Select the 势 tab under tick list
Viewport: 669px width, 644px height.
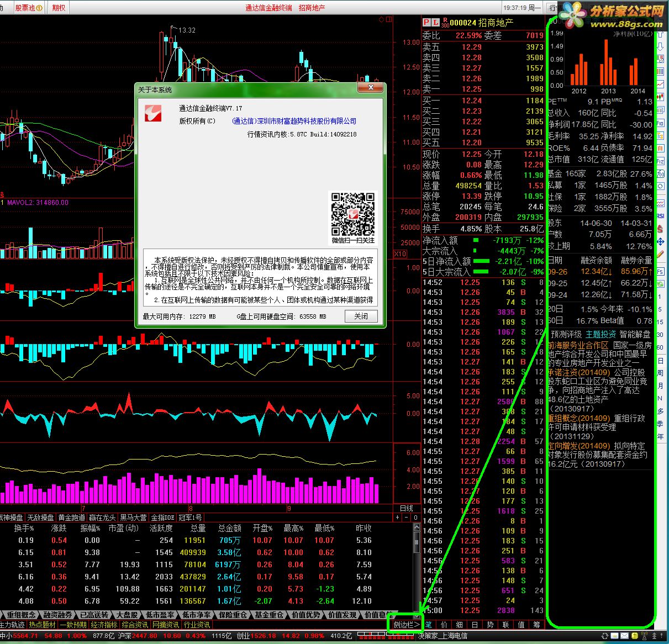(x=491, y=625)
